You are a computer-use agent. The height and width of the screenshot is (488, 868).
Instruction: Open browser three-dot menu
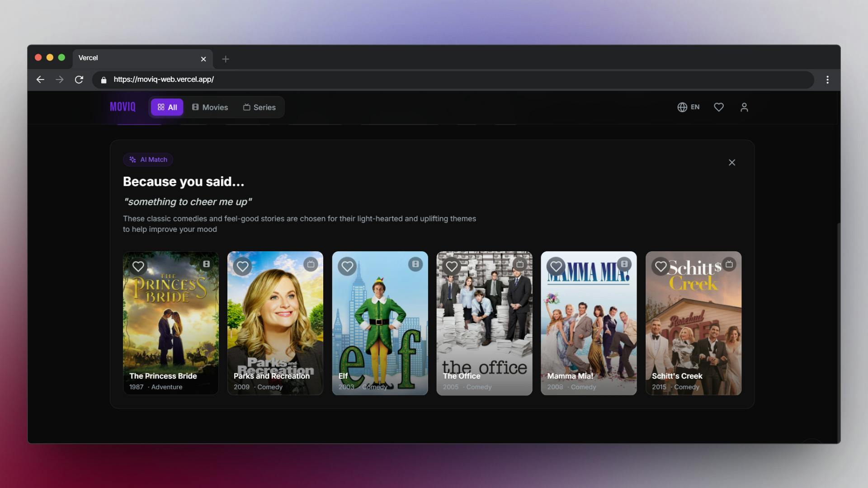827,80
